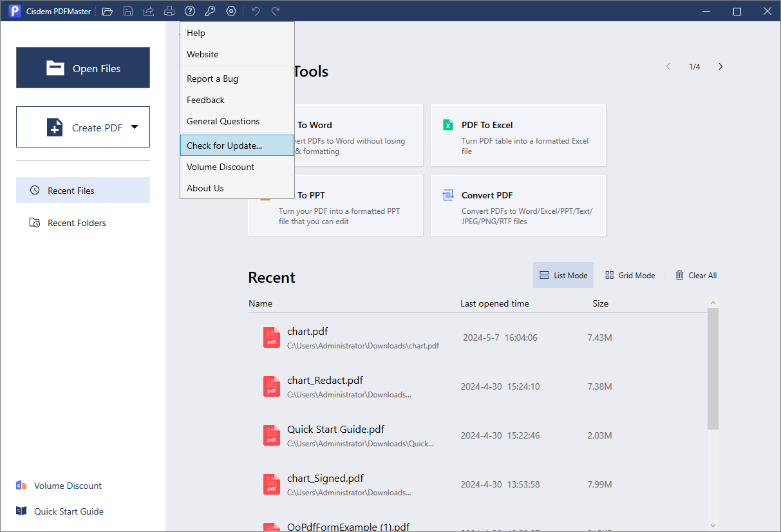
Task: Switch to List Mode view
Action: (x=563, y=275)
